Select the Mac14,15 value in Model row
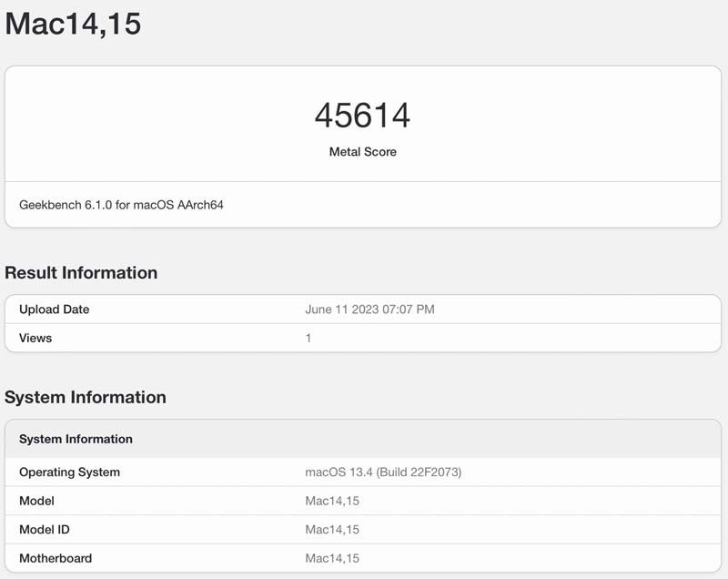The image size is (728, 579). (332, 501)
